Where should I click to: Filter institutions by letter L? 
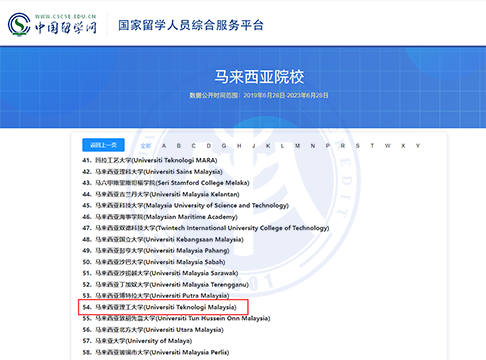point(282,146)
